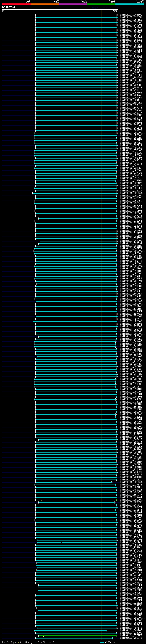
Task: Open hit UniRef100_Q40205
Action: [131, 27]
